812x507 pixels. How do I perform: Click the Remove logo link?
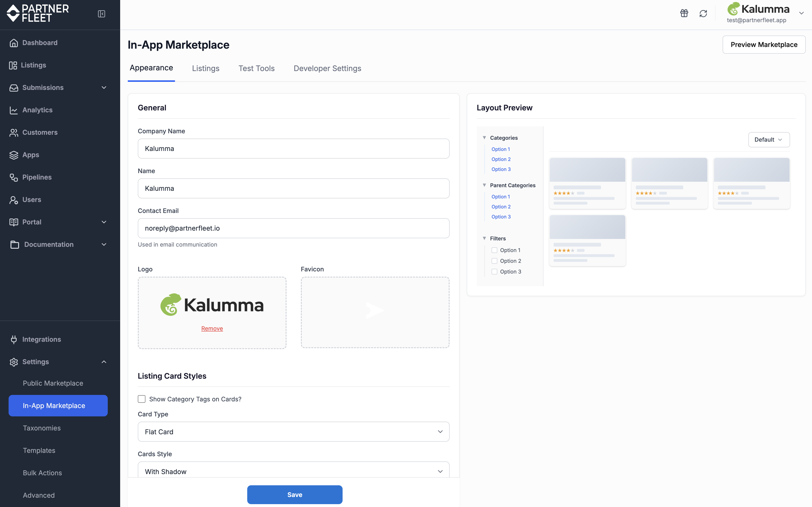(212, 329)
